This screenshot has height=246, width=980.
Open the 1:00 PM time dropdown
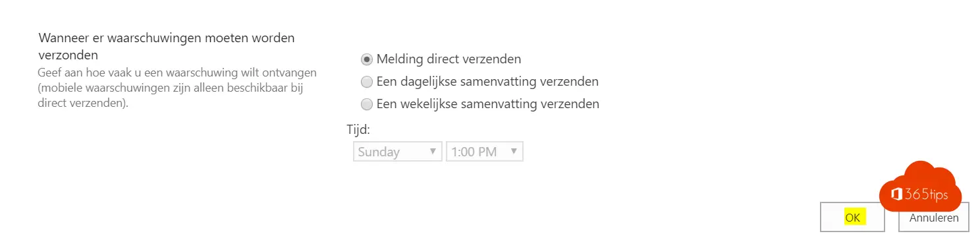click(485, 152)
